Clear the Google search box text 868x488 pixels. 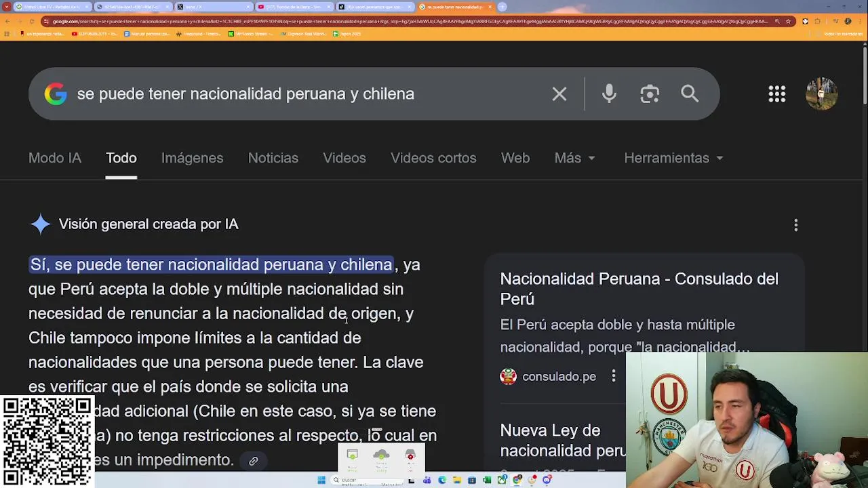pyautogui.click(x=559, y=94)
